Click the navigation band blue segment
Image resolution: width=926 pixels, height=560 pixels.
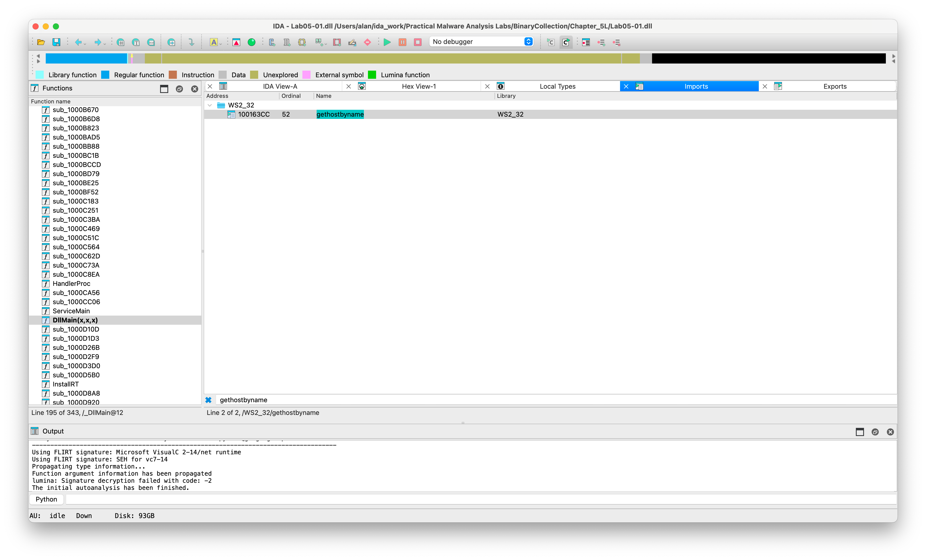pos(86,58)
